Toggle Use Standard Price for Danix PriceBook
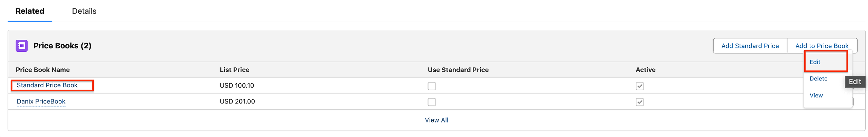The image size is (868, 137). [432, 102]
